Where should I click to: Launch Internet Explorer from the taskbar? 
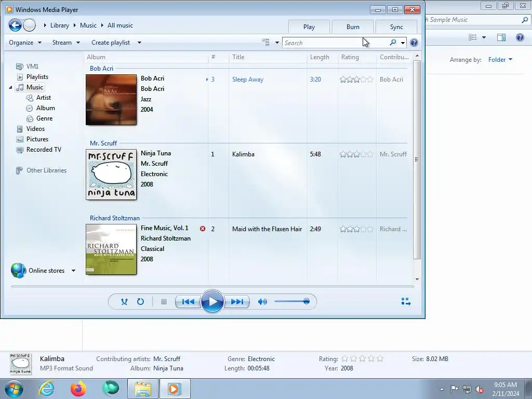pyautogui.click(x=46, y=389)
